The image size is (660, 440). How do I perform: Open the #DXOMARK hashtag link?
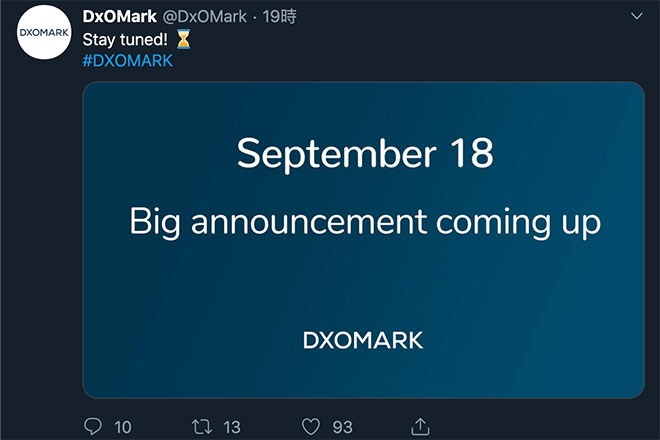pos(128,61)
